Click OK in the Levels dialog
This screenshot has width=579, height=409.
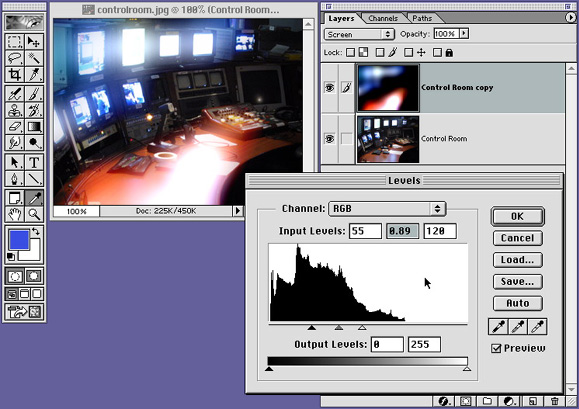pos(517,216)
